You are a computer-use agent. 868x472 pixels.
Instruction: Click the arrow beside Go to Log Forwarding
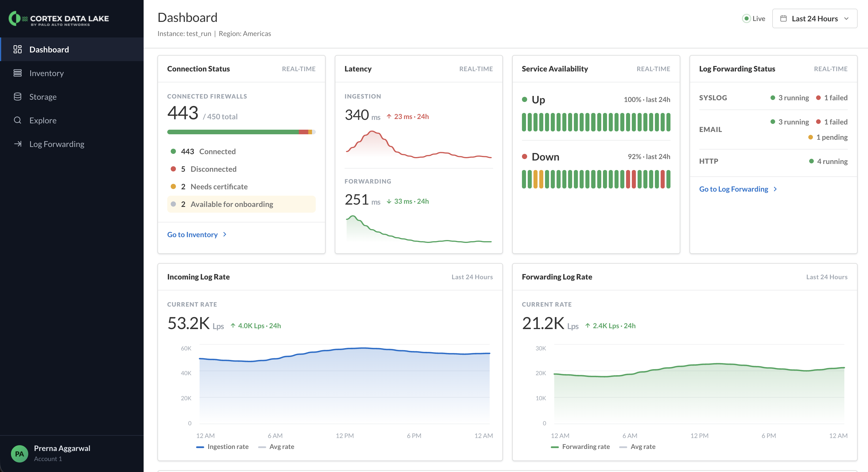(775, 189)
